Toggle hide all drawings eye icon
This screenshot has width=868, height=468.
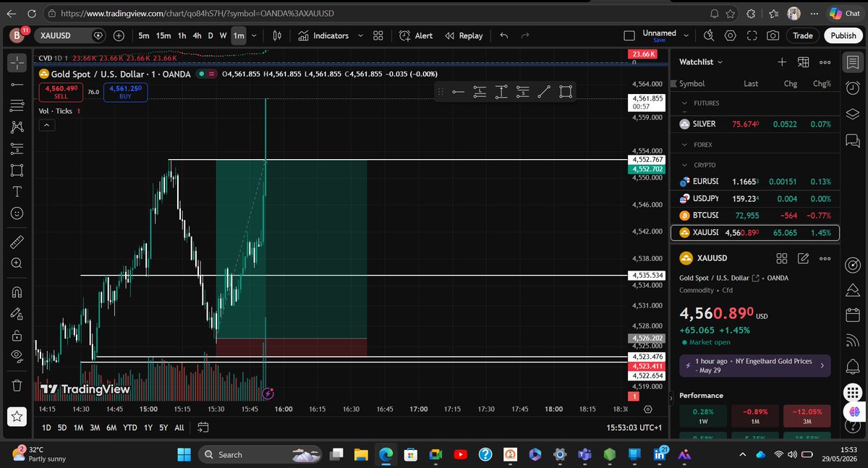17,357
